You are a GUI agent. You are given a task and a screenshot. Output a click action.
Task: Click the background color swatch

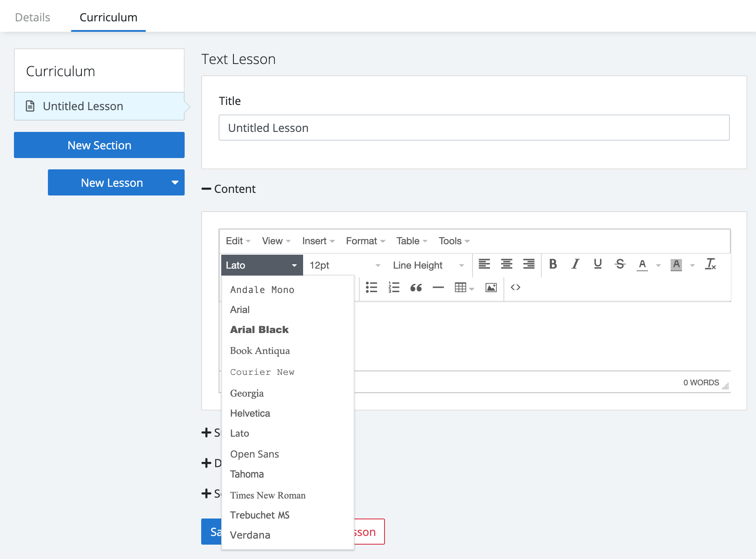click(676, 264)
